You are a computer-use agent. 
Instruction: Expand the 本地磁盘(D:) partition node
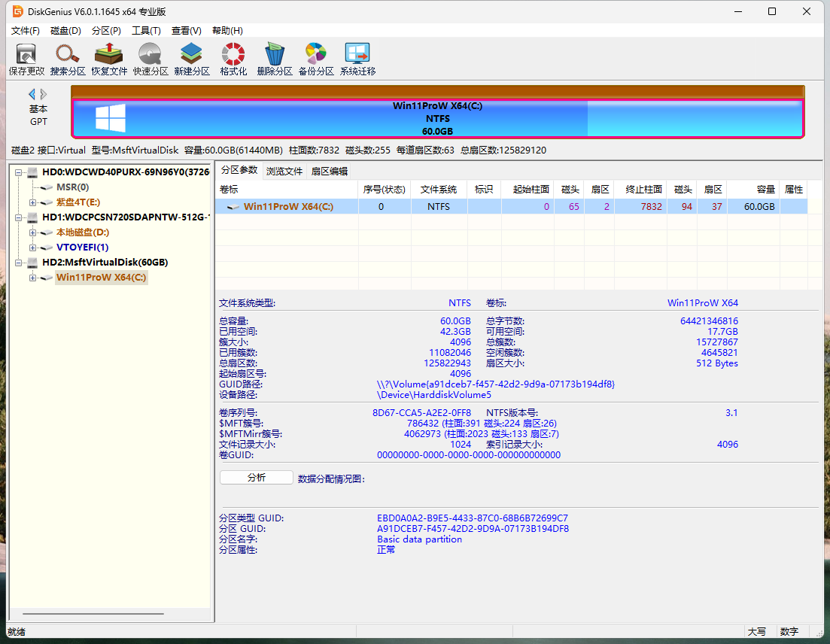pyautogui.click(x=33, y=232)
